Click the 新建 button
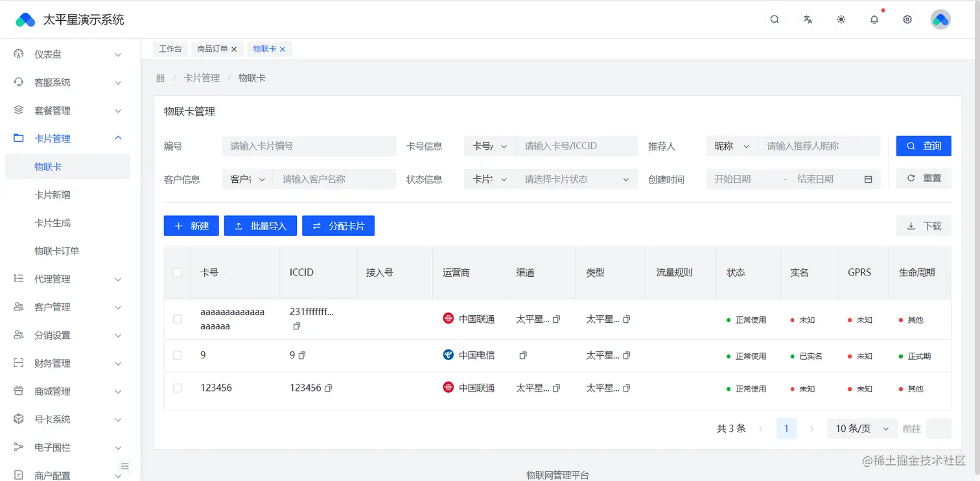The width and height of the screenshot is (980, 481). click(x=191, y=226)
